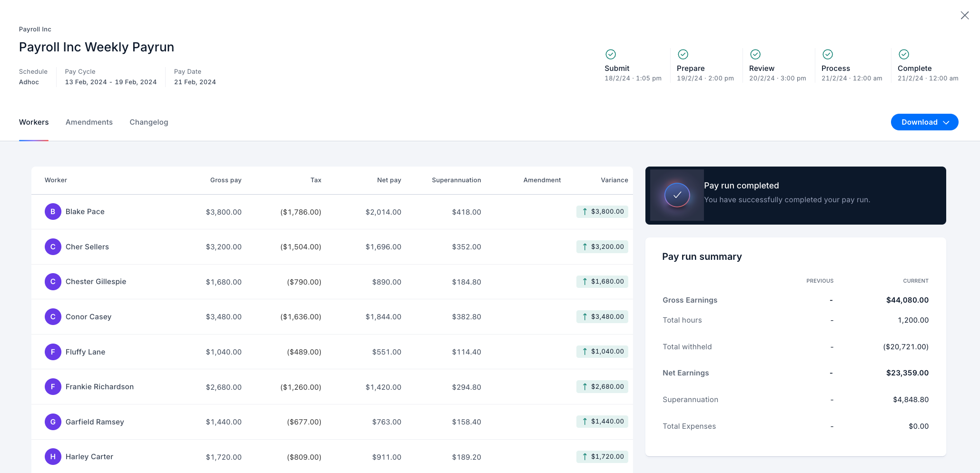This screenshot has height=473, width=980.
Task: Click Garfield Ramsey's avatar icon
Action: (x=53, y=422)
